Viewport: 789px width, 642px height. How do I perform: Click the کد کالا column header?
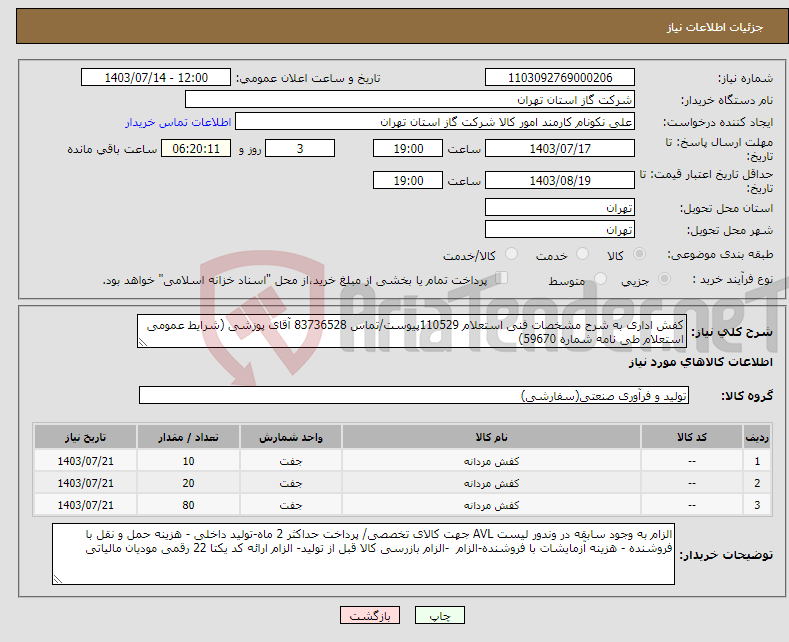coord(692,437)
